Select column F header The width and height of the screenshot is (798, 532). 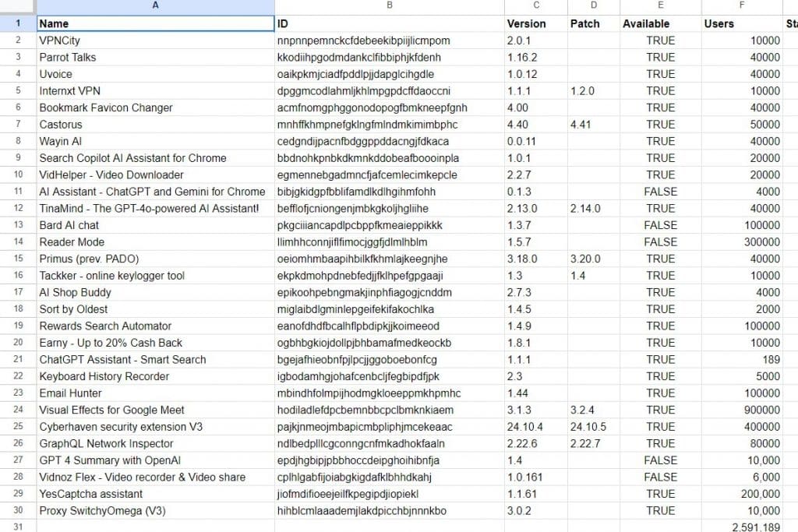coord(742,5)
